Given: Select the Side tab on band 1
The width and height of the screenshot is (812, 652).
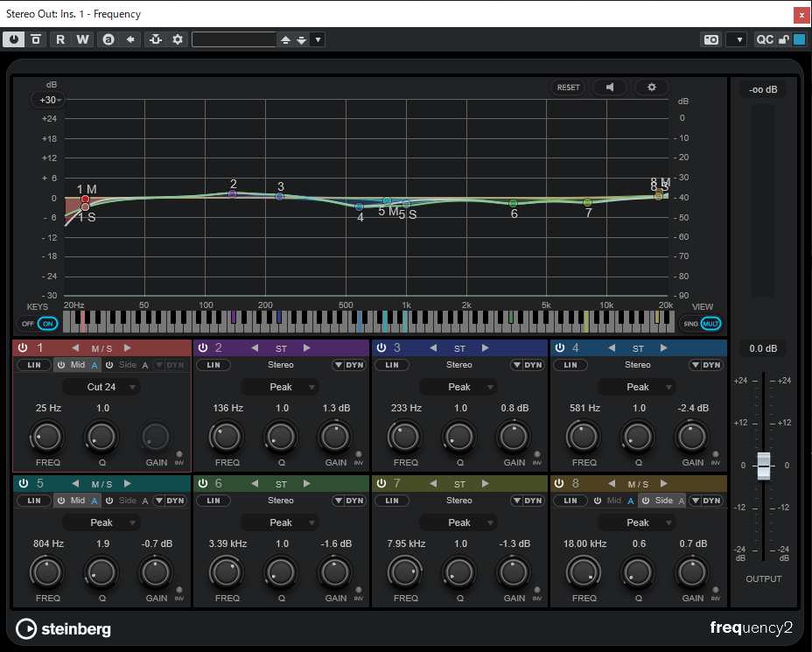Looking at the screenshot, I should (x=128, y=365).
